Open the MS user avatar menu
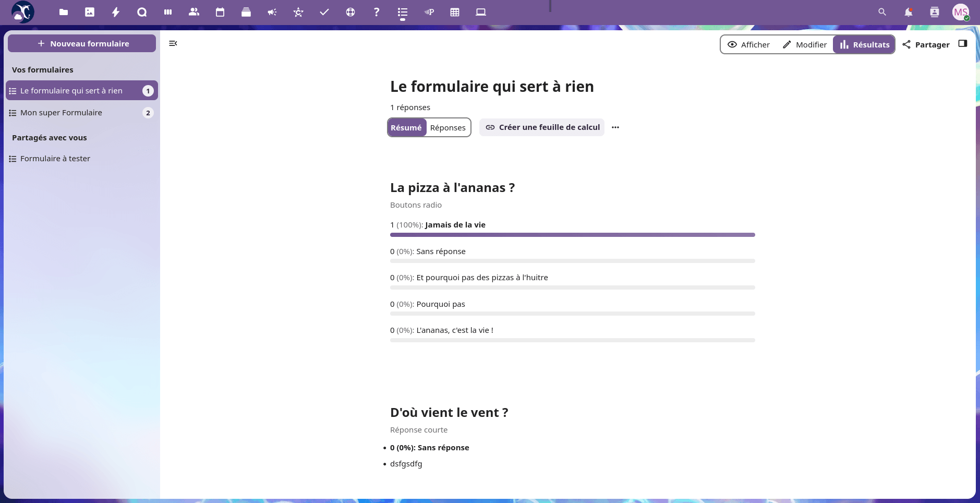 (960, 12)
